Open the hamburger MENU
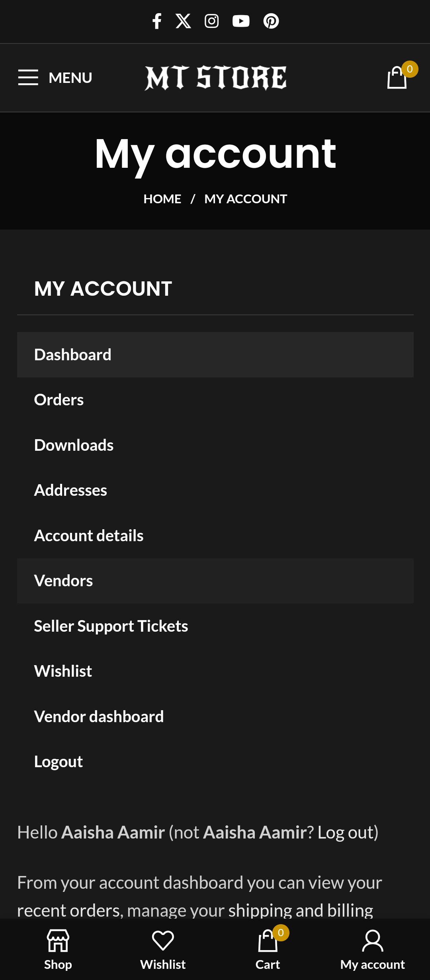This screenshot has height=980, width=430. click(x=55, y=77)
